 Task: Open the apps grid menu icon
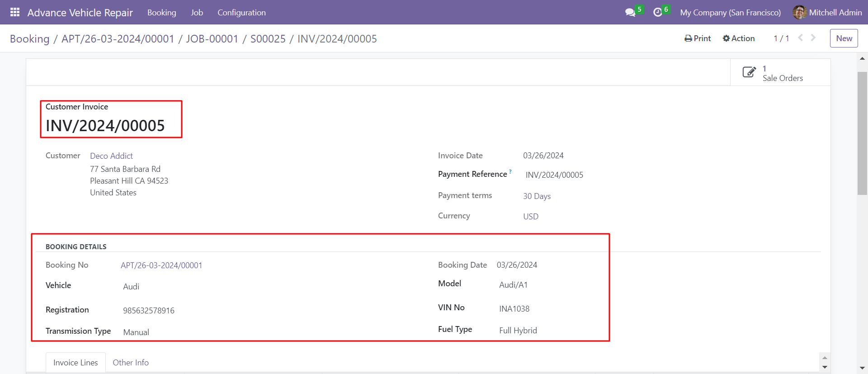click(x=15, y=12)
